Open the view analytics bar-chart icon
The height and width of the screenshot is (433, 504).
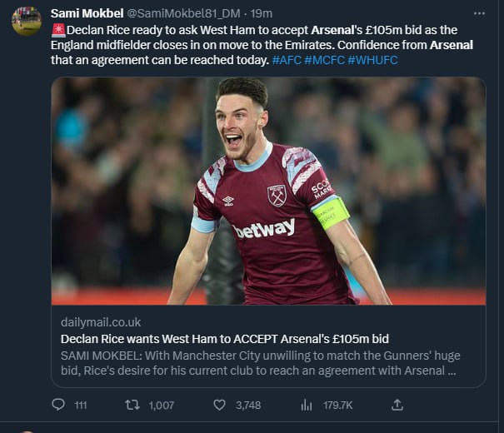(307, 405)
